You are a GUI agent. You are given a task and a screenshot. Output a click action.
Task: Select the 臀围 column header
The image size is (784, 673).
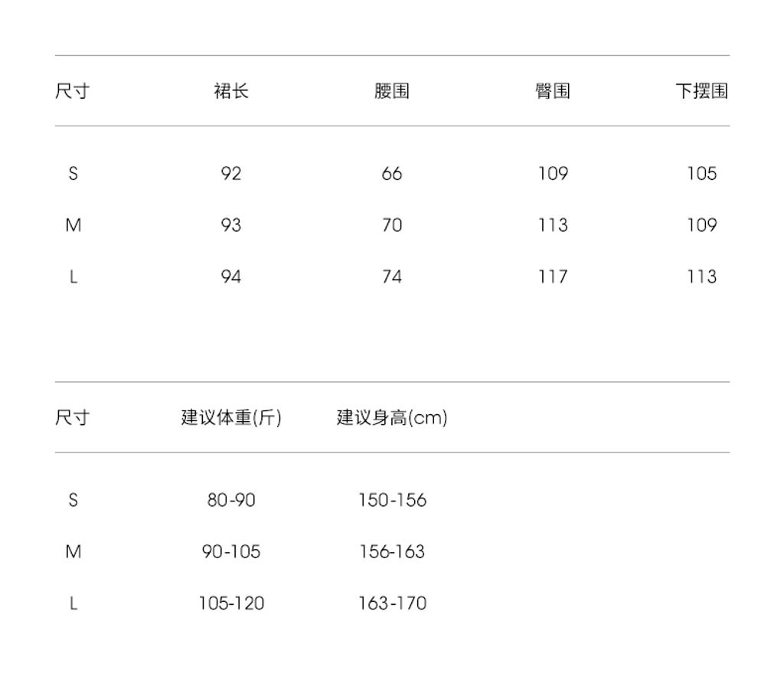click(553, 91)
